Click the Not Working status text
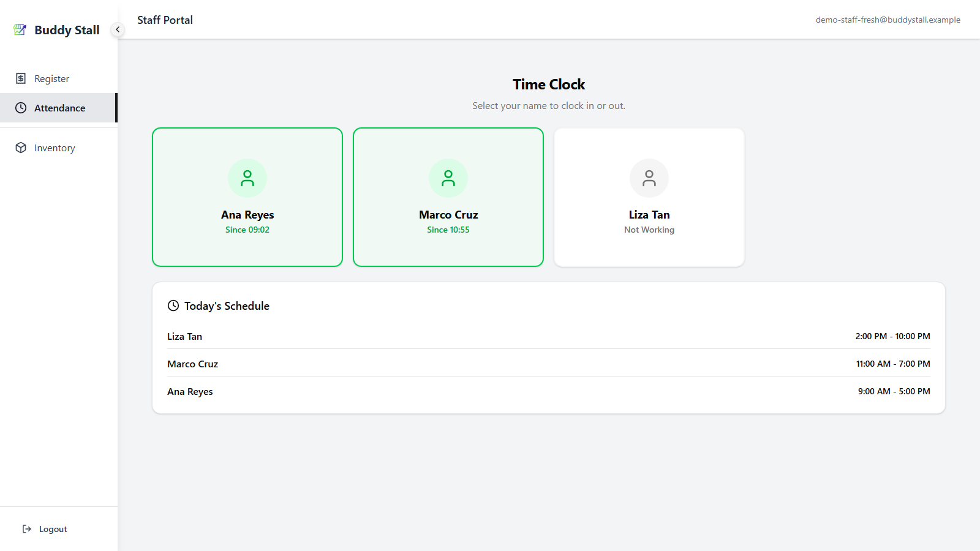 (649, 230)
